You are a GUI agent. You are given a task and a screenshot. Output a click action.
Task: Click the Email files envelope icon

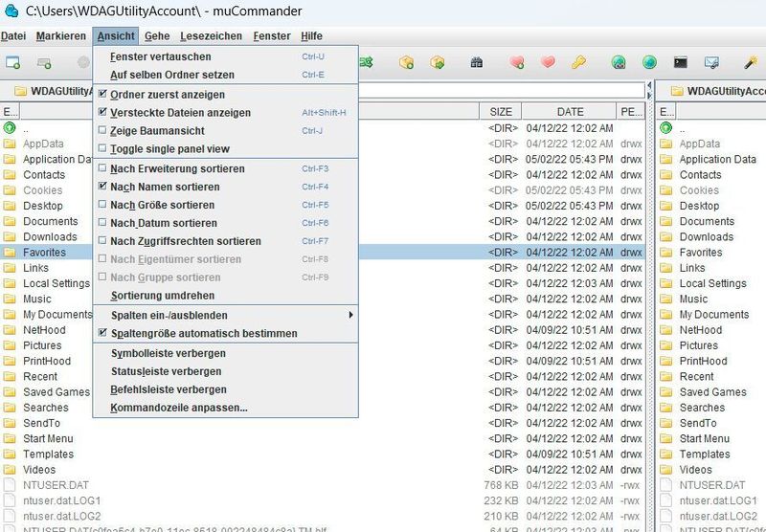pyautogui.click(x=711, y=62)
